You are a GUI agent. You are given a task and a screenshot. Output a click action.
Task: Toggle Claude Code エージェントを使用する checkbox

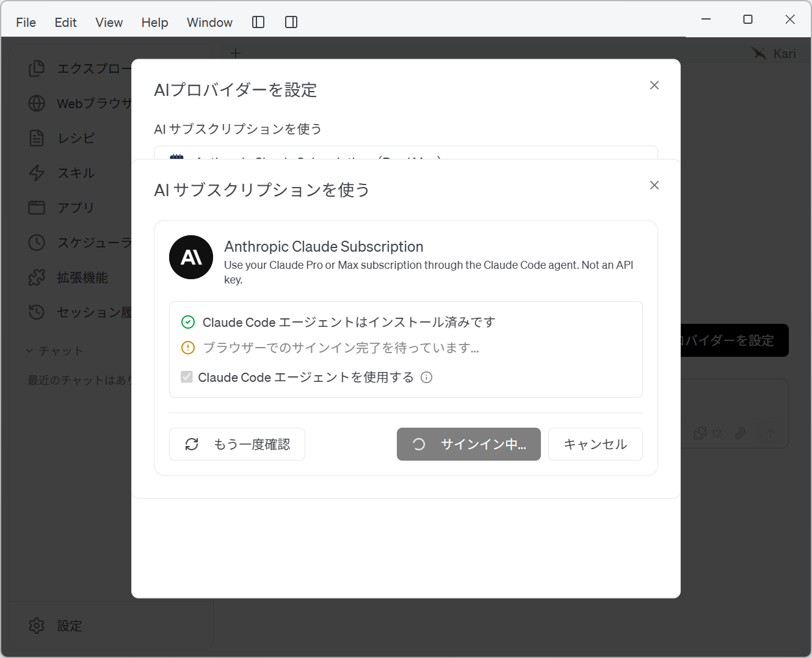187,377
